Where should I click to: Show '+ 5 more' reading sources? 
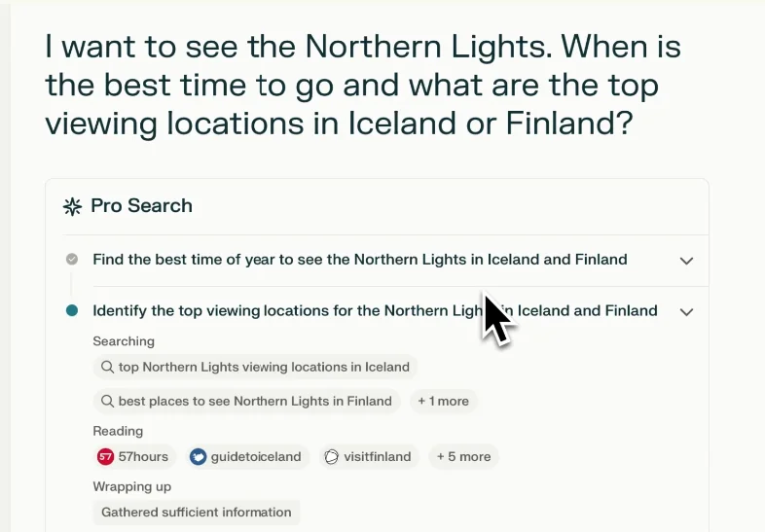coord(463,457)
